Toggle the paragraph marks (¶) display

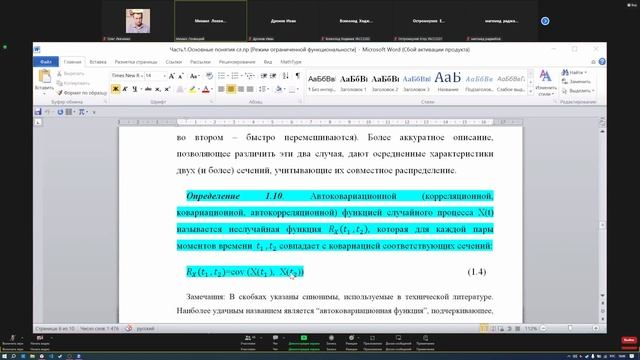tap(298, 76)
